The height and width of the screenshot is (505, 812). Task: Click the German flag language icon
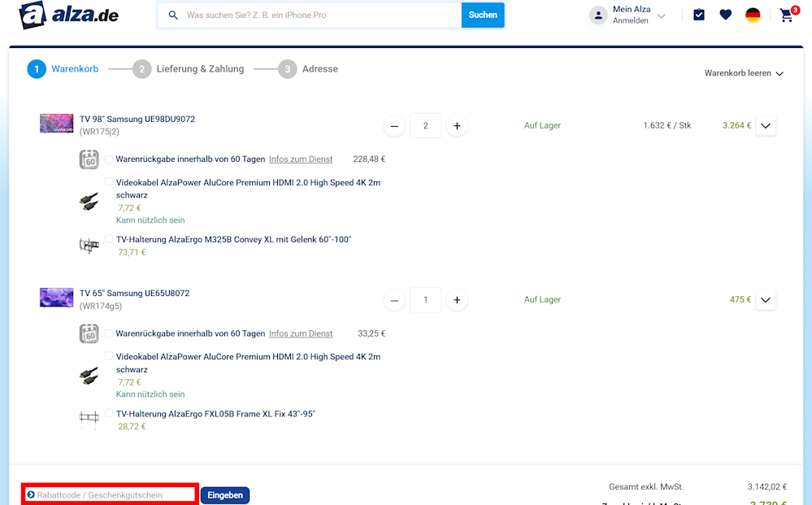click(x=753, y=15)
